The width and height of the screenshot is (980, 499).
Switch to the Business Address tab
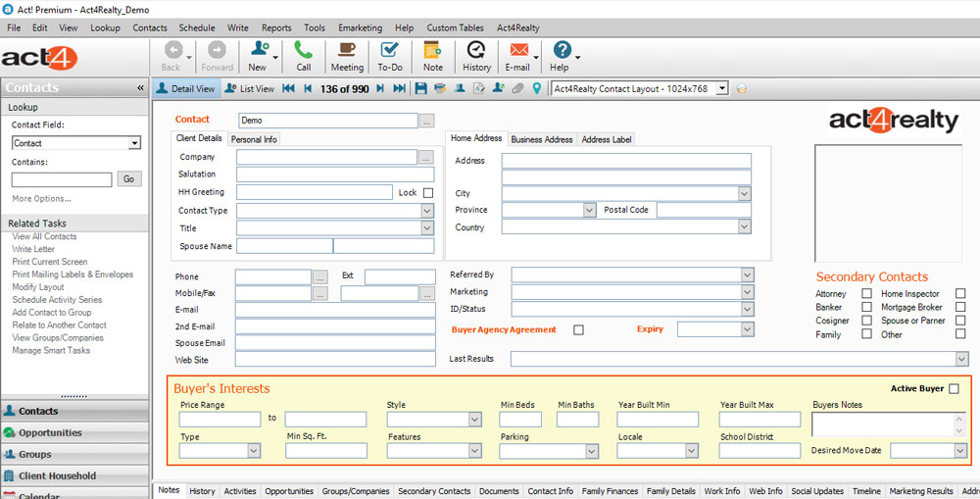[x=542, y=139]
